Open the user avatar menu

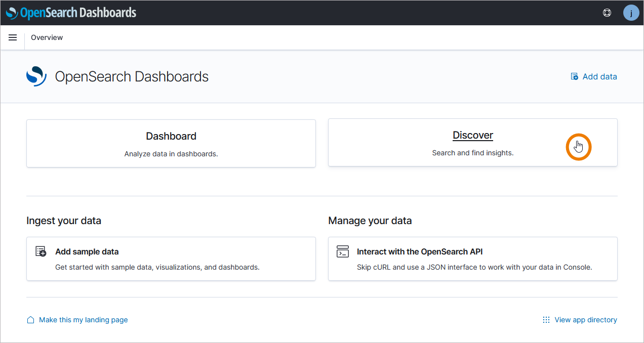(x=631, y=13)
